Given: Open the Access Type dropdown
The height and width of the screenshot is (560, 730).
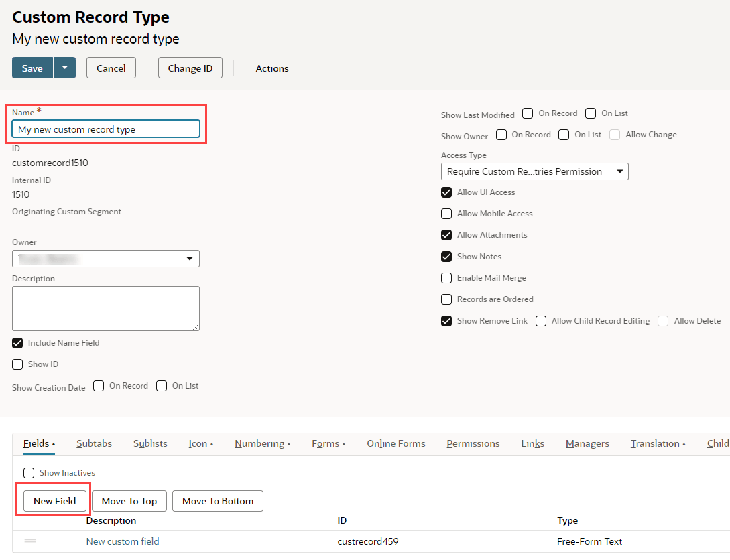Looking at the screenshot, I should click(x=534, y=171).
